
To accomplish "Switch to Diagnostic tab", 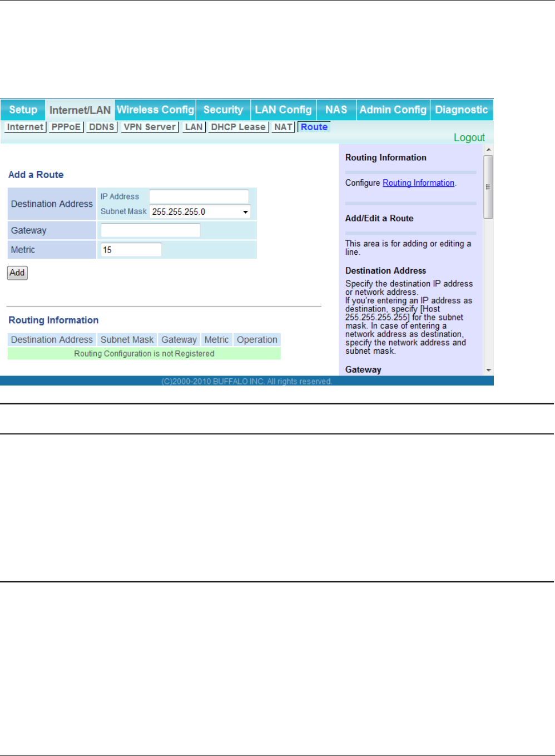I will pos(462,110).
